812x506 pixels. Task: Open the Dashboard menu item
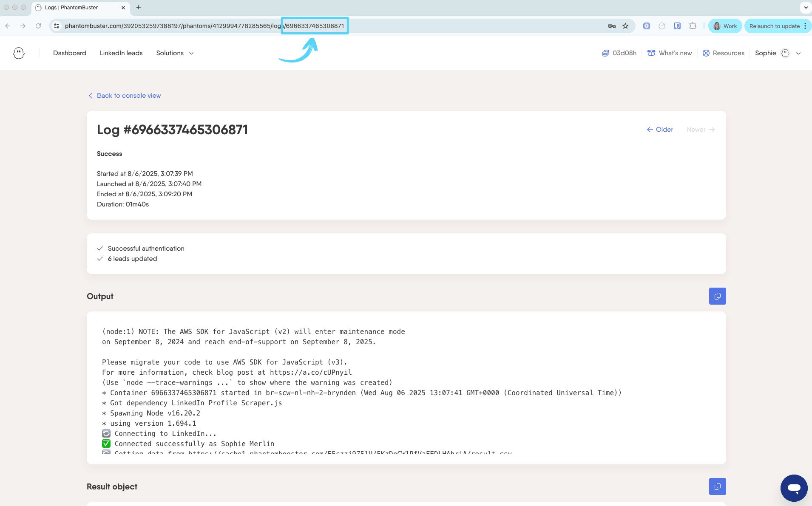click(x=70, y=53)
